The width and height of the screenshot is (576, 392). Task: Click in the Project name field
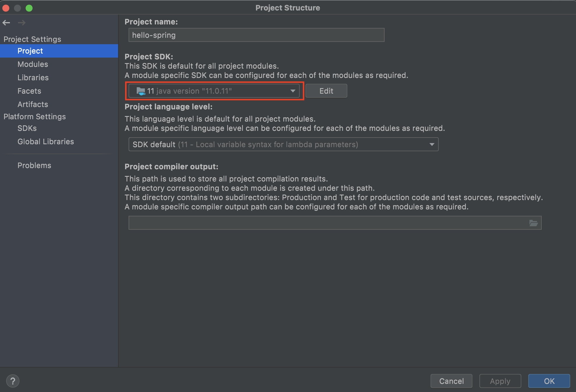tap(256, 35)
